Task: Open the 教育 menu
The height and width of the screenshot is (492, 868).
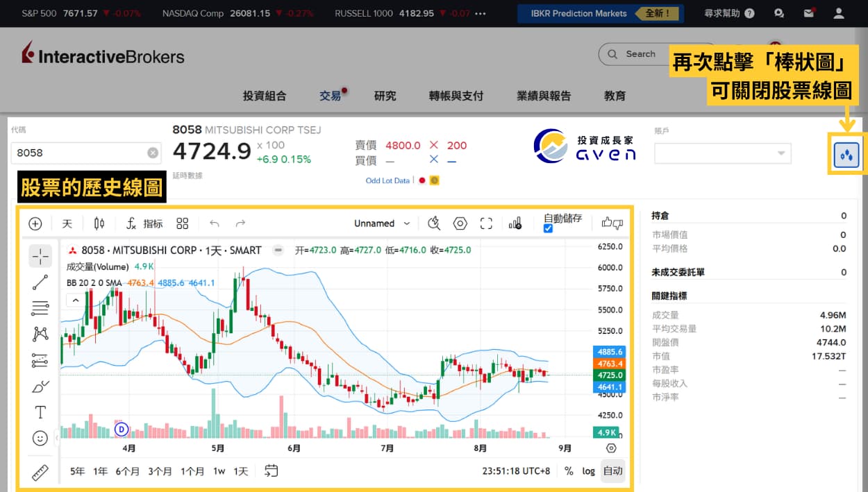Action: coord(615,96)
